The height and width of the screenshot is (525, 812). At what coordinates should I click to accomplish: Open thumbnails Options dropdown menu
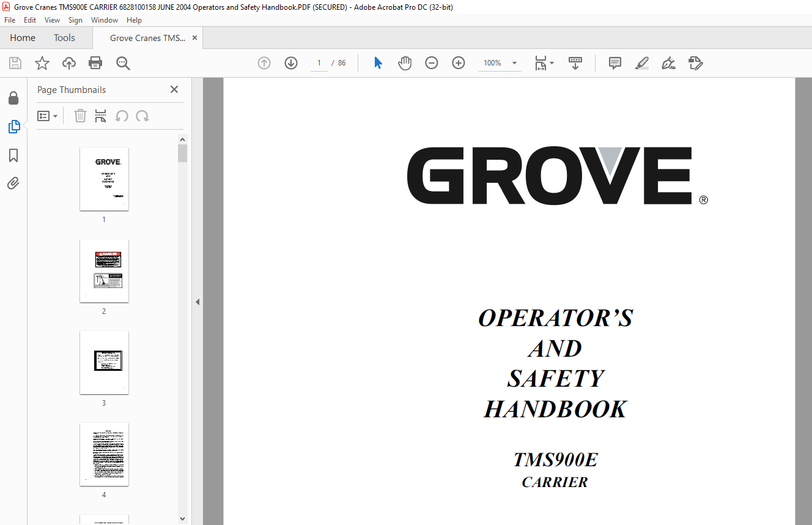coord(47,116)
